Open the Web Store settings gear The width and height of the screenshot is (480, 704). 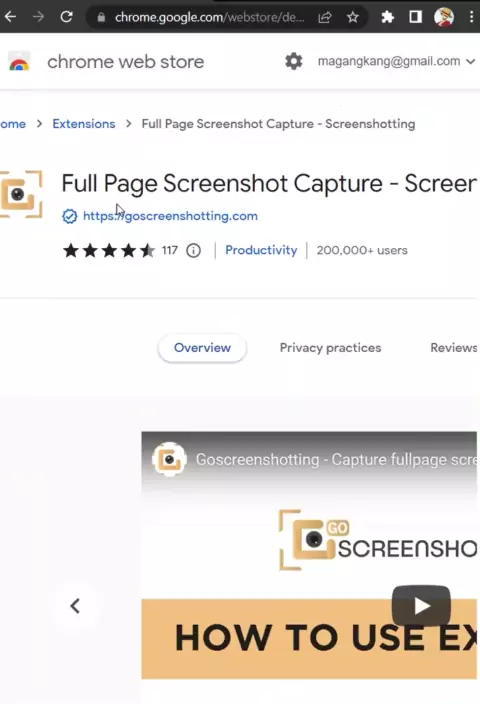[x=294, y=61]
